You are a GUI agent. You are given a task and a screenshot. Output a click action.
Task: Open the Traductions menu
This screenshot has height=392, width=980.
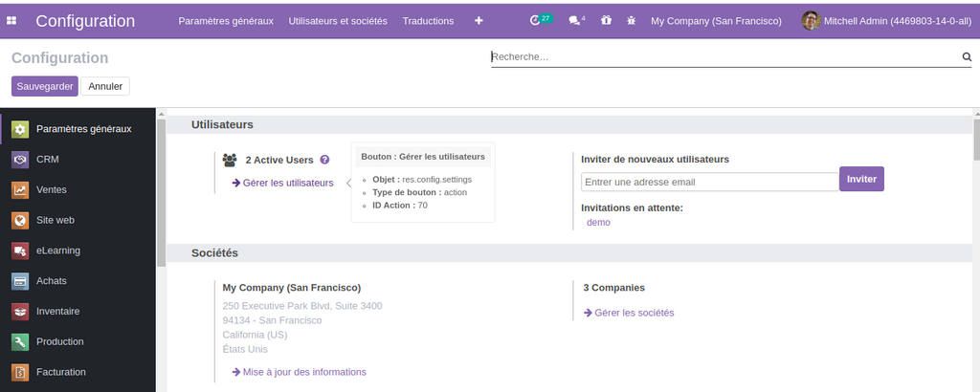pos(428,20)
